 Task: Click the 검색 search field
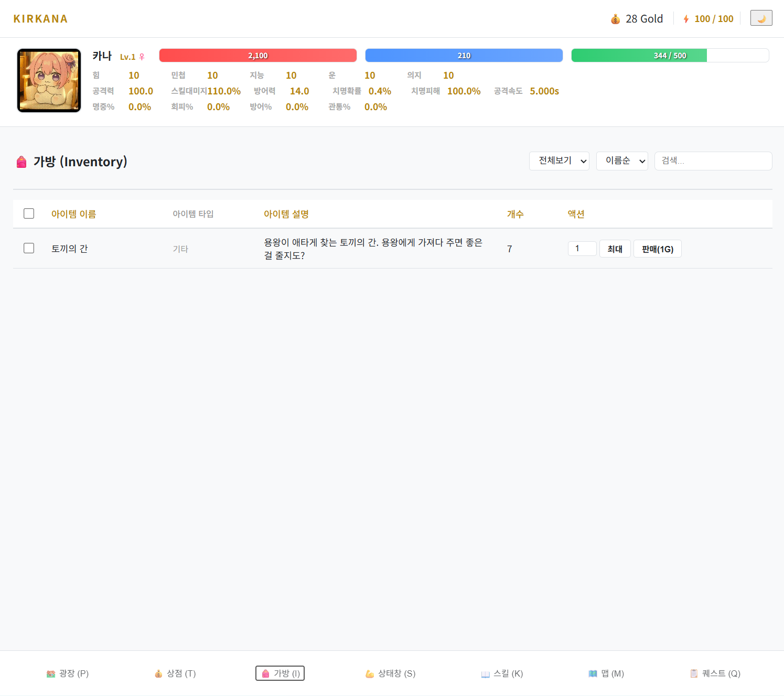713,161
